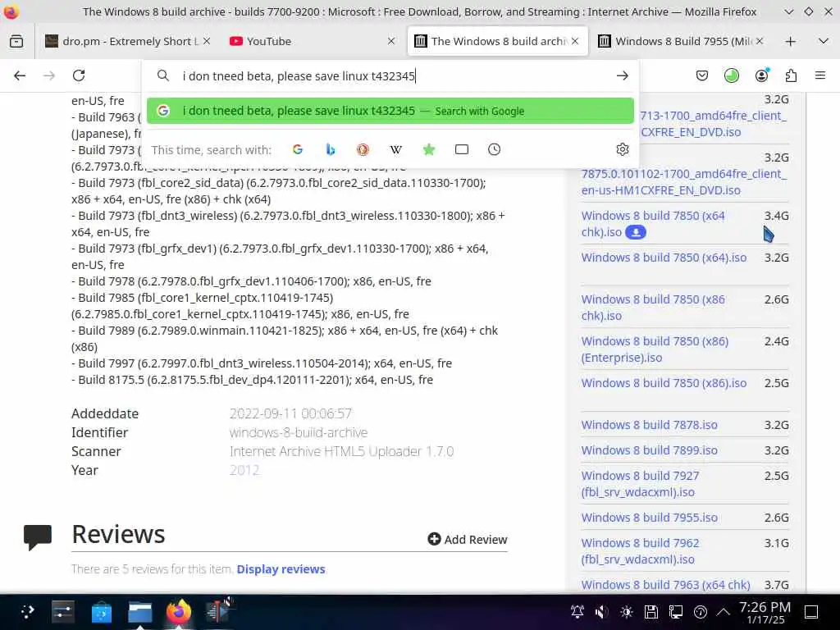Search this time with Google icon

tap(298, 149)
